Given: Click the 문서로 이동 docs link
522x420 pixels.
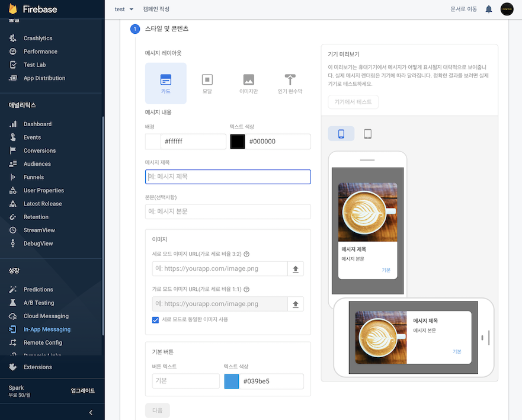Looking at the screenshot, I should point(463,9).
